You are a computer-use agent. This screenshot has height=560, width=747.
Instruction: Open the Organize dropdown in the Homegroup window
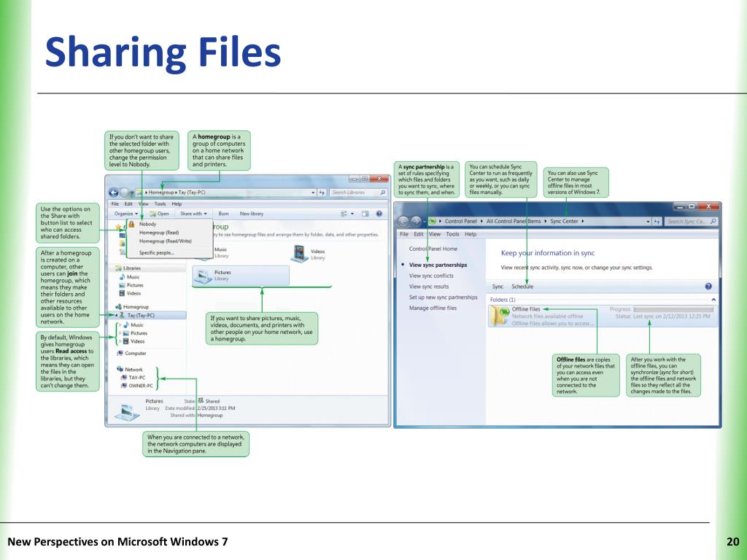pyautogui.click(x=125, y=214)
